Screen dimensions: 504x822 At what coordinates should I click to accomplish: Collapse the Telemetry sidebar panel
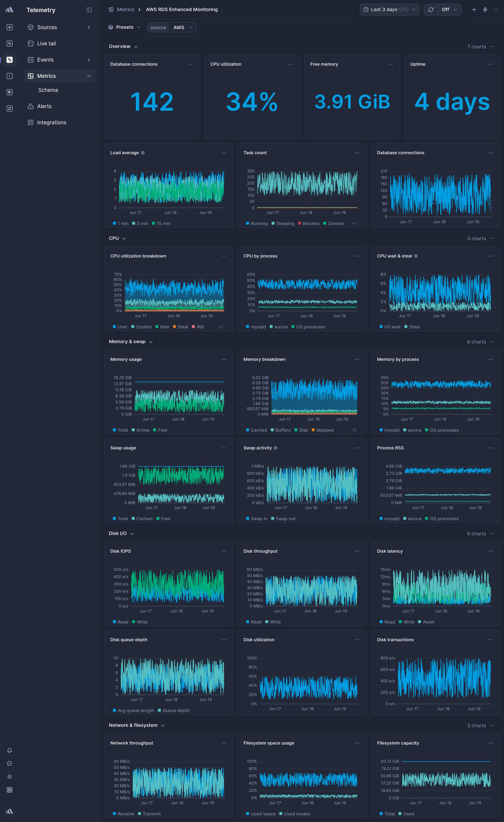[x=89, y=10]
